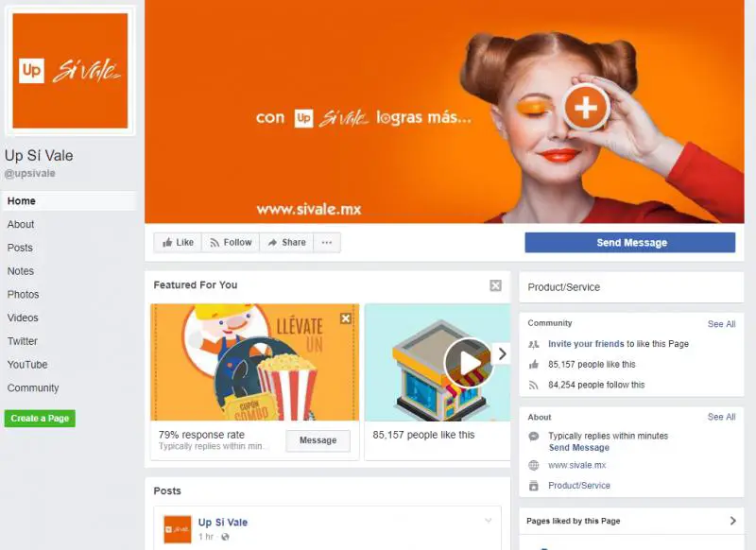Click the Product/Service heading above Community

563,287
